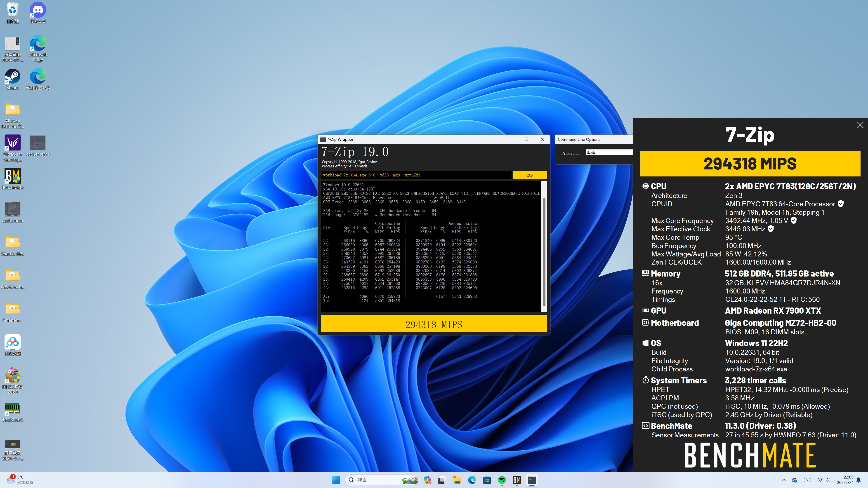The height and width of the screenshot is (488, 868).
Task: Click the Max Core Frequency 3492.44 MHz value
Action: pyautogui.click(x=757, y=221)
